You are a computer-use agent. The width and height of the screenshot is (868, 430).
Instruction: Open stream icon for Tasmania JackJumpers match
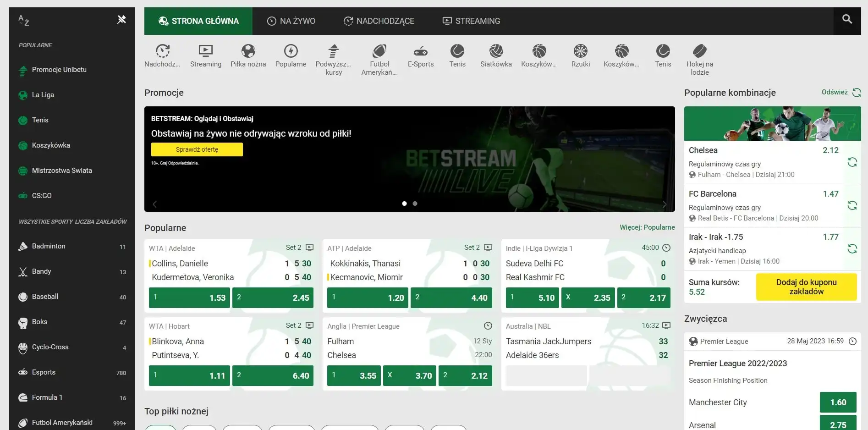pos(666,325)
